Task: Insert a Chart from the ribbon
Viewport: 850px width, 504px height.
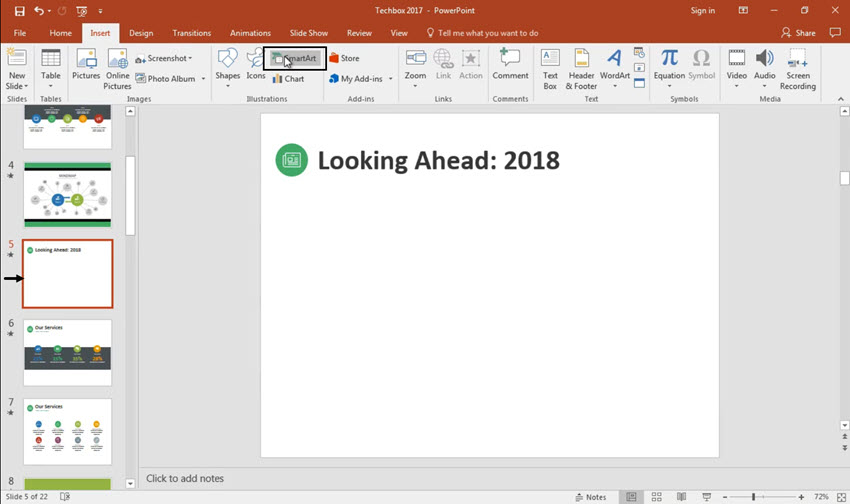Action: click(x=288, y=79)
